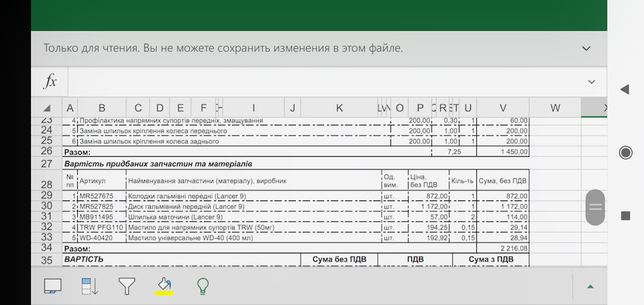
Task: Click cell with article MB911495
Action: coord(101,217)
